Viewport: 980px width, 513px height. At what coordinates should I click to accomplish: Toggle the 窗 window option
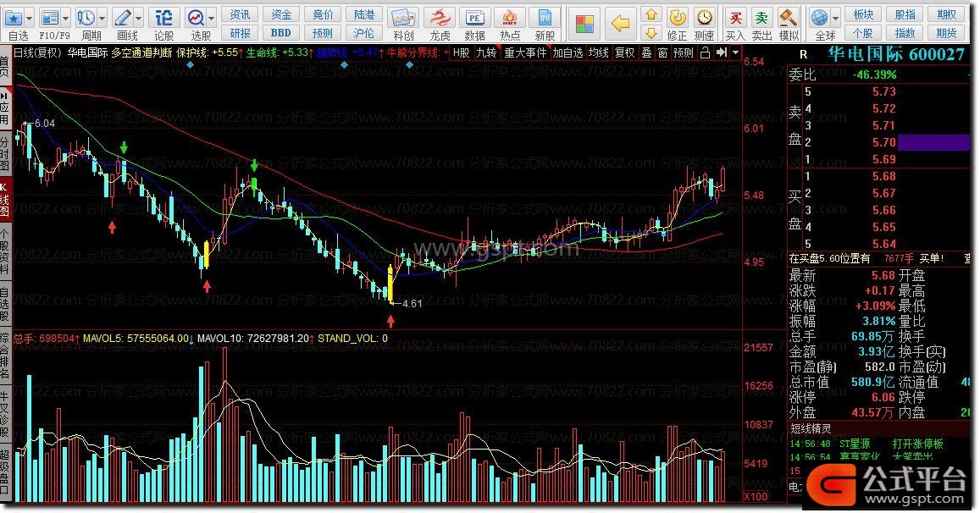pos(662,53)
